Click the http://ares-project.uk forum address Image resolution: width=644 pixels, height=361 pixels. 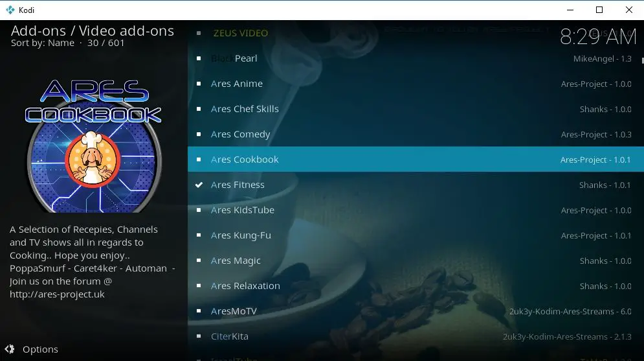pos(57,294)
